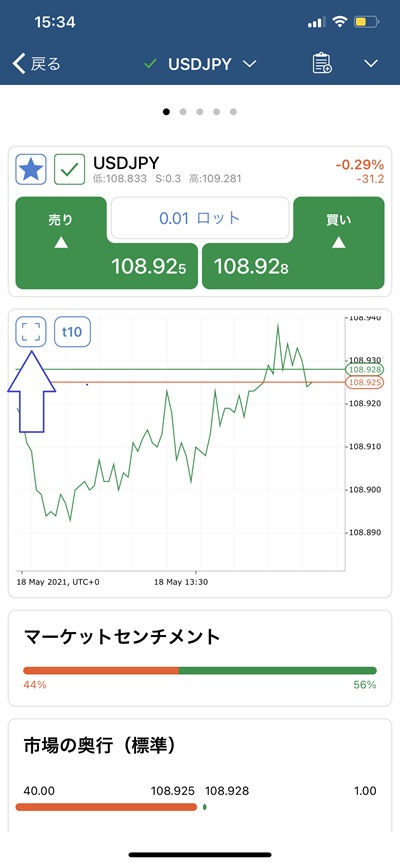This screenshot has width=400, height=865.
Task: Change the t10 chart timeframe
Action: coord(72,332)
